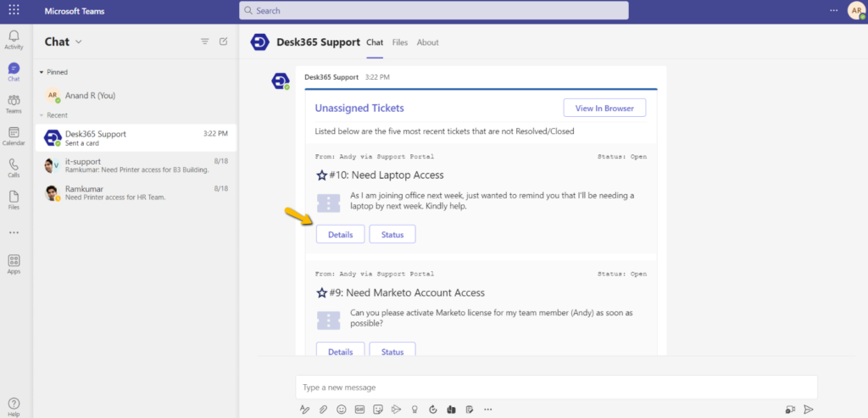This screenshot has height=418, width=868.
Task: Open the Praise badge icon
Action: point(414,410)
